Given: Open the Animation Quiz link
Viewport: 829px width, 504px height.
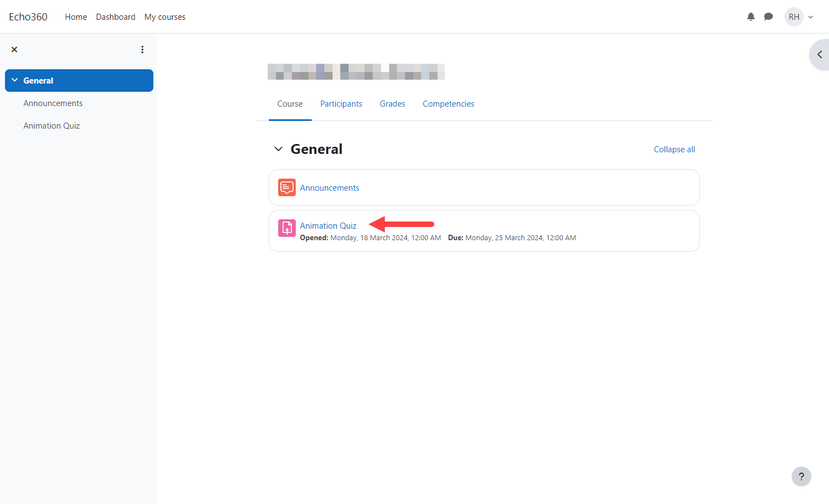Looking at the screenshot, I should tap(328, 226).
